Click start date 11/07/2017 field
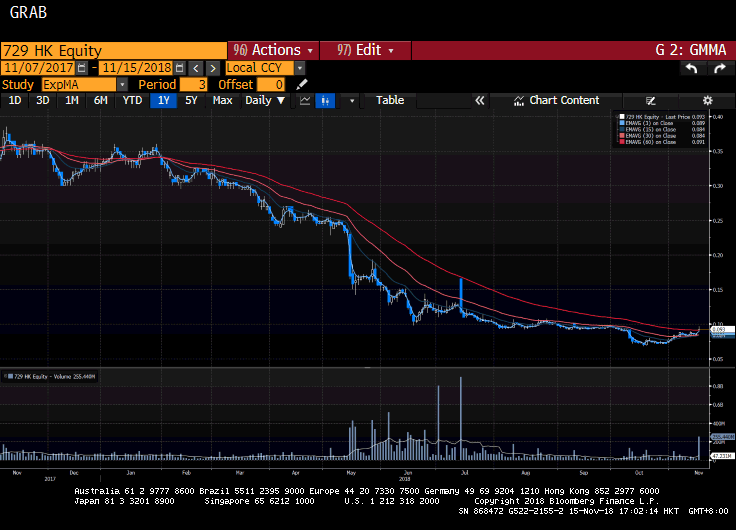The image size is (736, 530). (x=38, y=68)
